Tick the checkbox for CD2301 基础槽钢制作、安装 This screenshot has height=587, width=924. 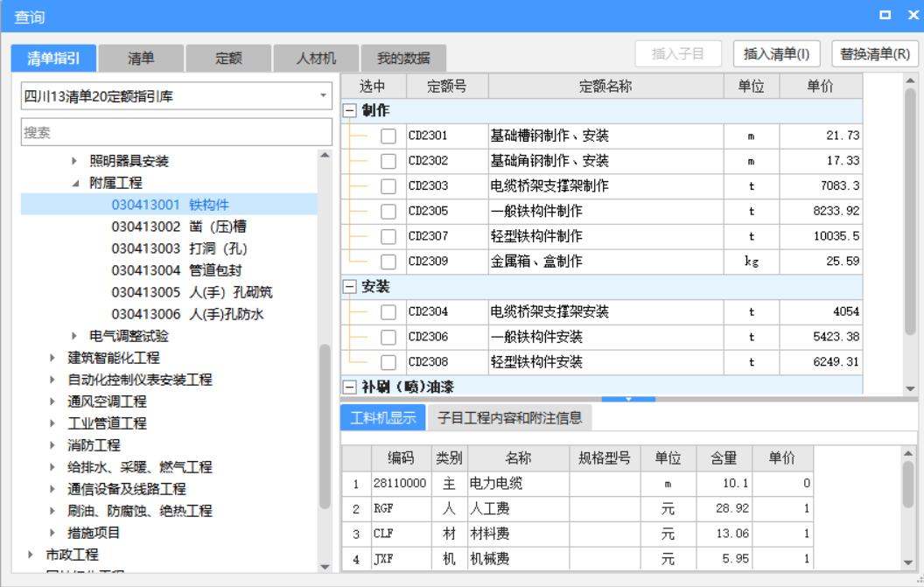[x=388, y=136]
